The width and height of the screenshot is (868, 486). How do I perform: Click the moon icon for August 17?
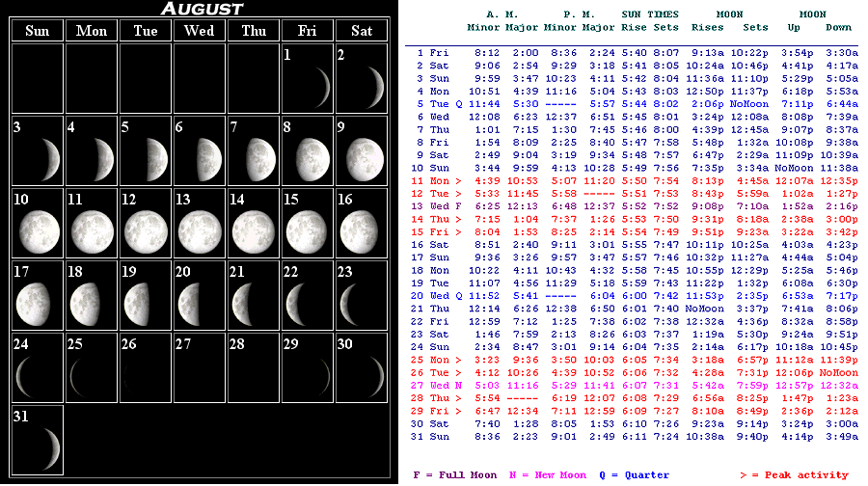pos(39,304)
